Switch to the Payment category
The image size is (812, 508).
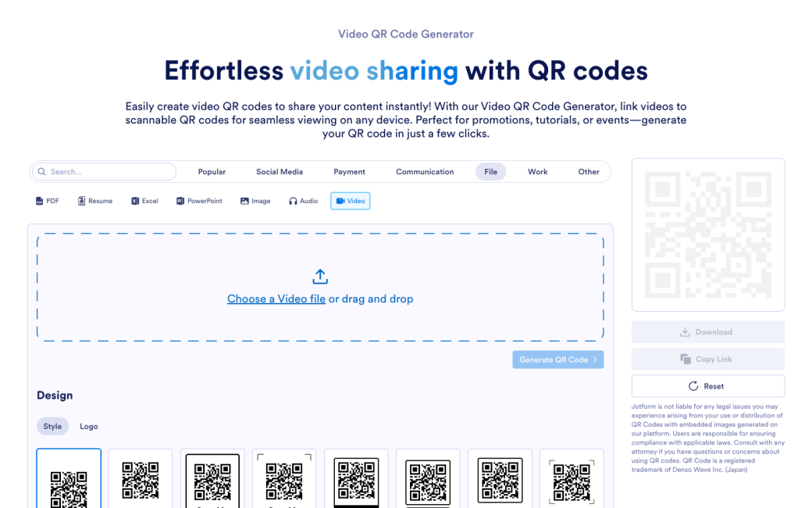(x=350, y=172)
